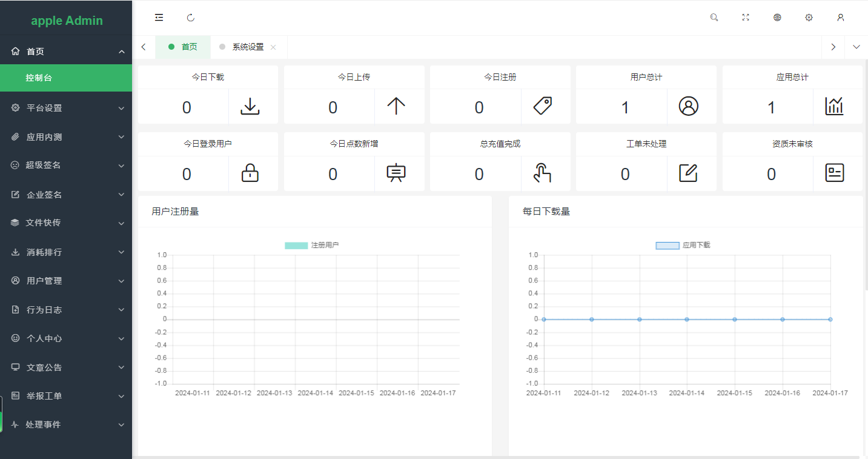The height and width of the screenshot is (459, 868).
Task: Click the 2024-01-17 data point on download chart
Action: 830,319
